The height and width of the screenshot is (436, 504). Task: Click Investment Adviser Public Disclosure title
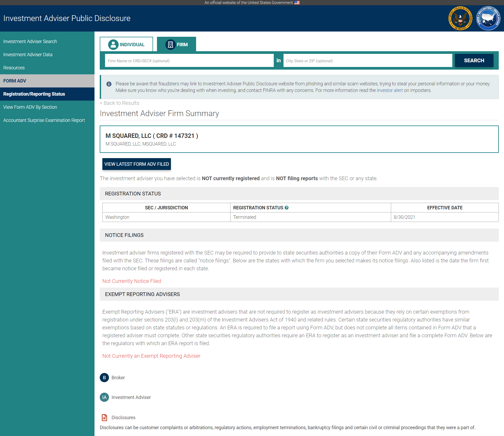click(67, 18)
